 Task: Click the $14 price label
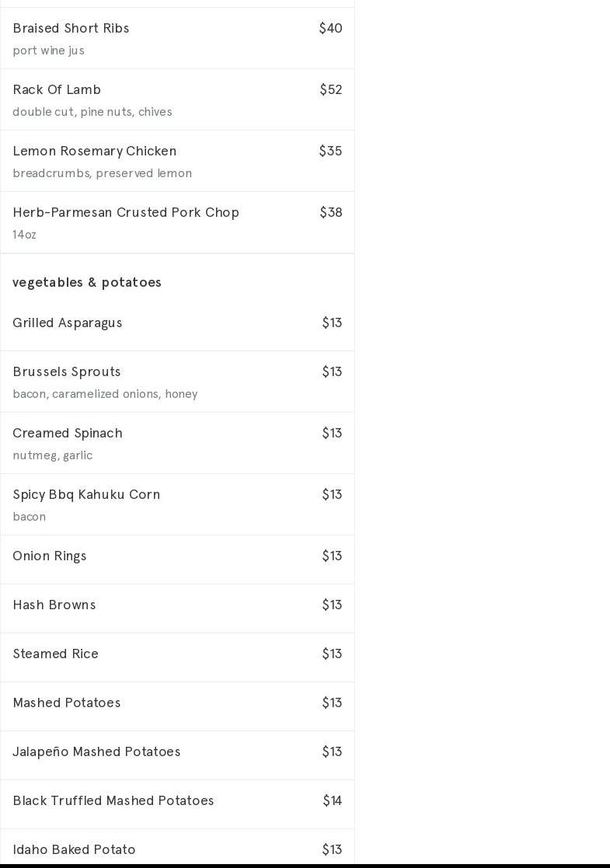click(x=333, y=800)
